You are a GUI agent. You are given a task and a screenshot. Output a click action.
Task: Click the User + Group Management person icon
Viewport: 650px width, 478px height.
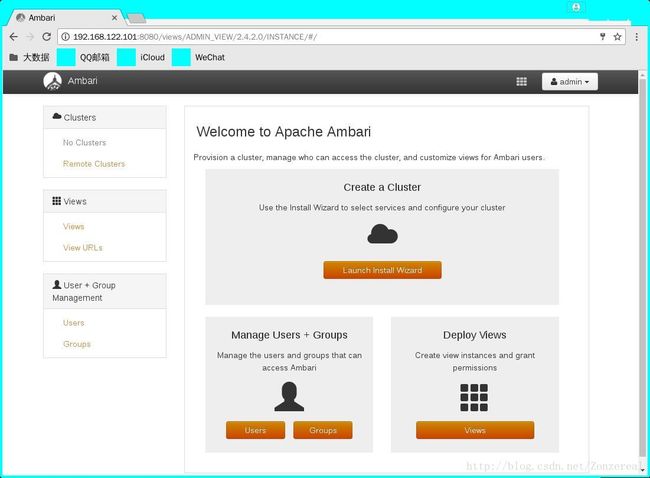[x=57, y=284]
